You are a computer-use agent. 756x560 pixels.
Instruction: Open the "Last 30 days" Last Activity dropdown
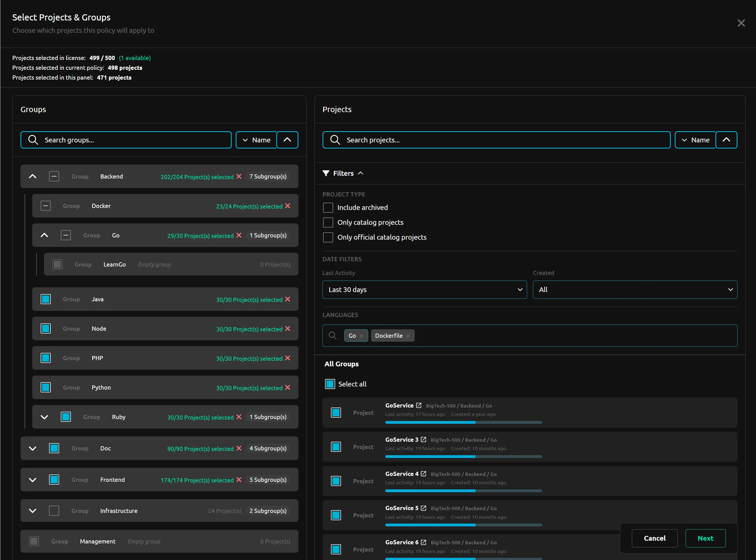click(424, 290)
